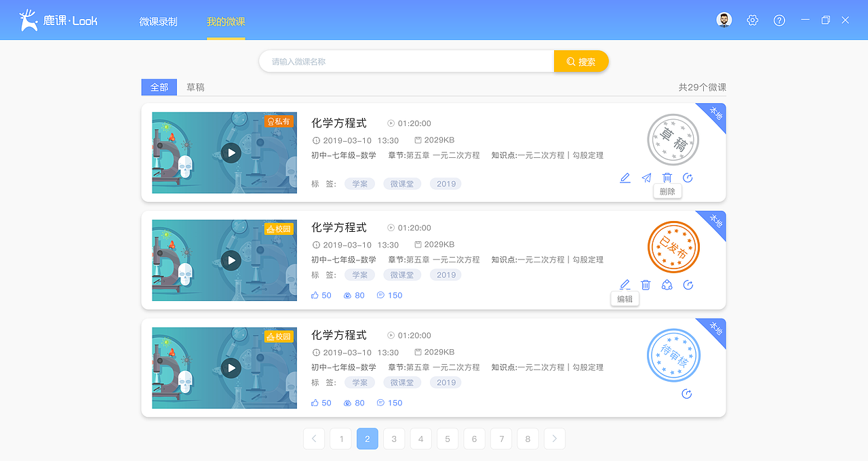868x461 pixels.
Task: Edit the draft 化学方程式 lesson
Action: (x=625, y=178)
